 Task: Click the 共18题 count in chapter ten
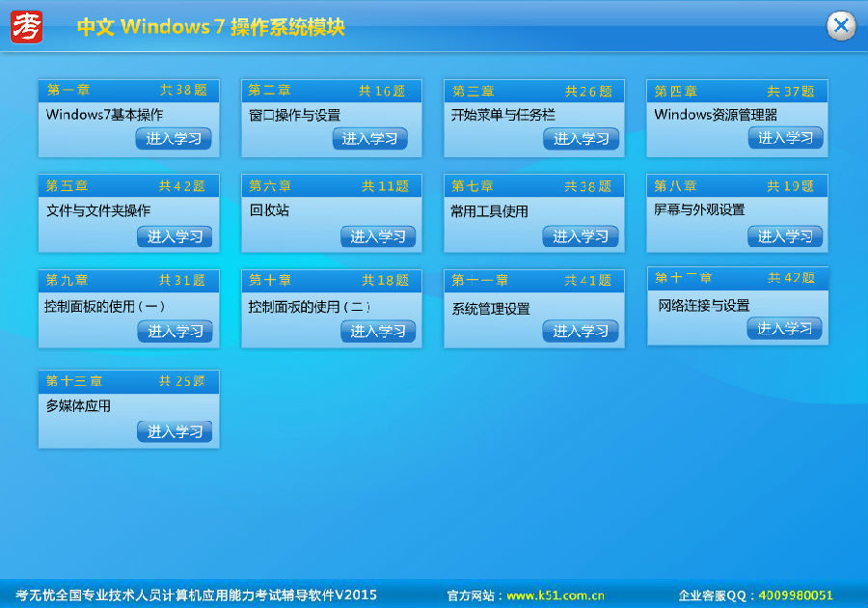tap(385, 280)
